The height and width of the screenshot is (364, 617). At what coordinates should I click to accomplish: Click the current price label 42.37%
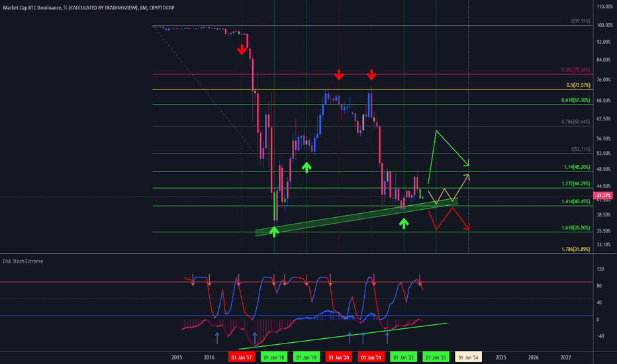click(x=603, y=196)
